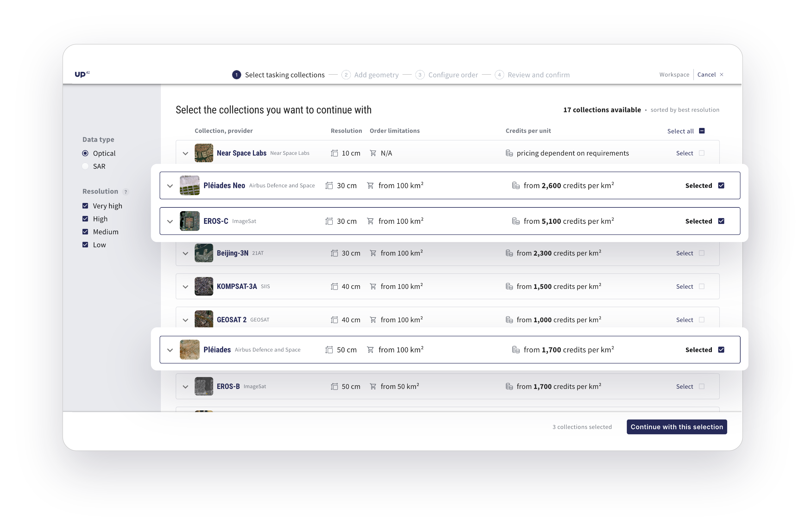The image size is (811, 532).
Task: Click the cart icon on GEOSAT 2 row
Action: [373, 319]
